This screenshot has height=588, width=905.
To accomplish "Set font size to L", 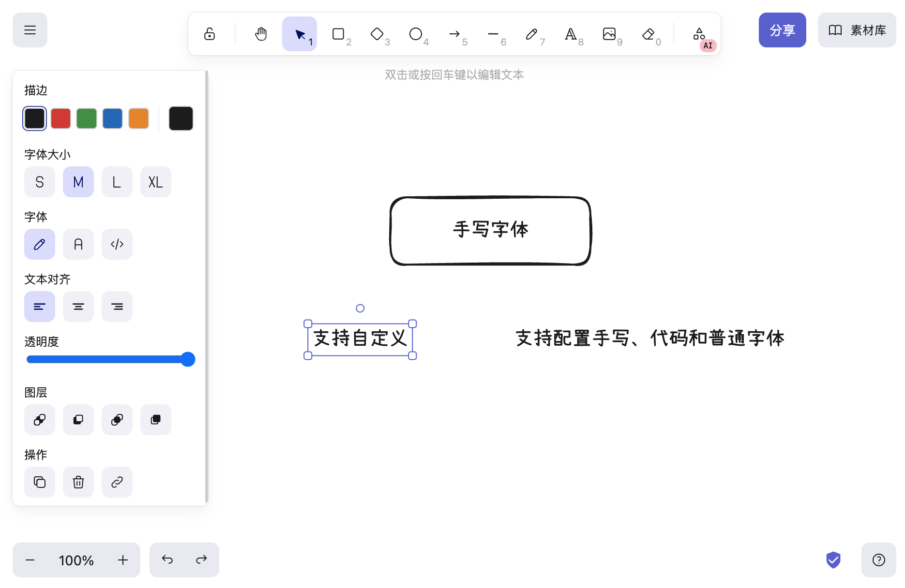I will coord(117,182).
